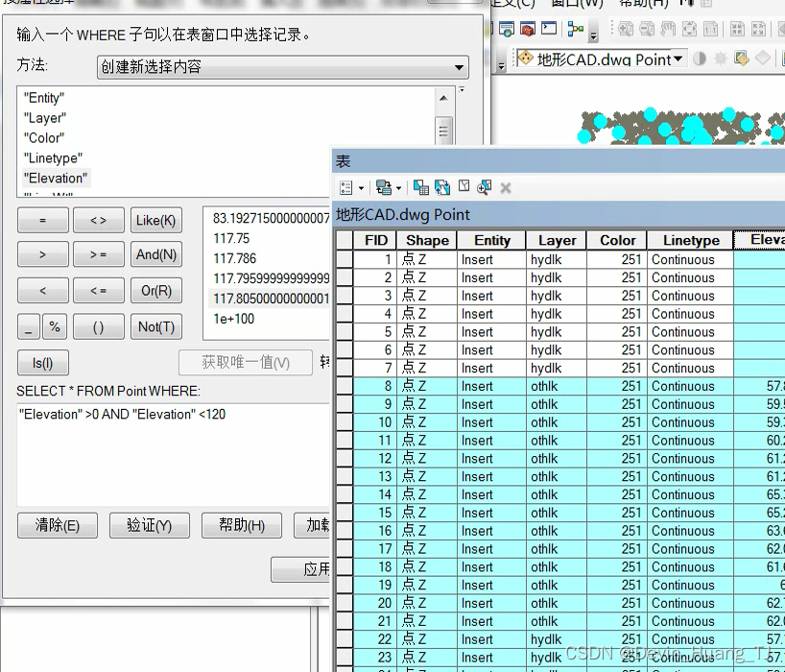The image size is (785, 672).
Task: Click the dialog 帮助(H) help button
Action: (241, 525)
